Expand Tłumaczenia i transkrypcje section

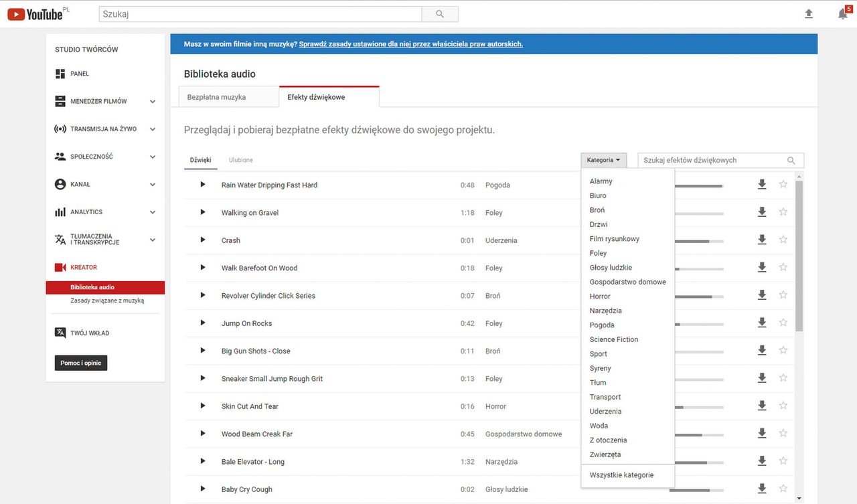tap(153, 240)
